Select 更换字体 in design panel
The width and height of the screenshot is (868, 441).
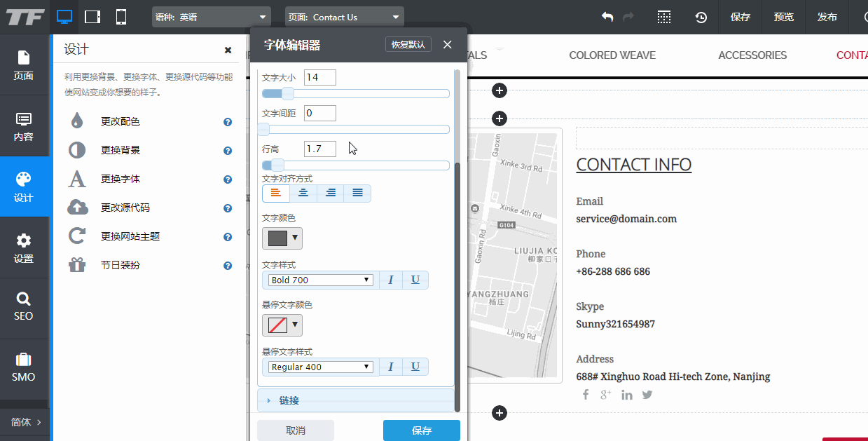(x=120, y=179)
